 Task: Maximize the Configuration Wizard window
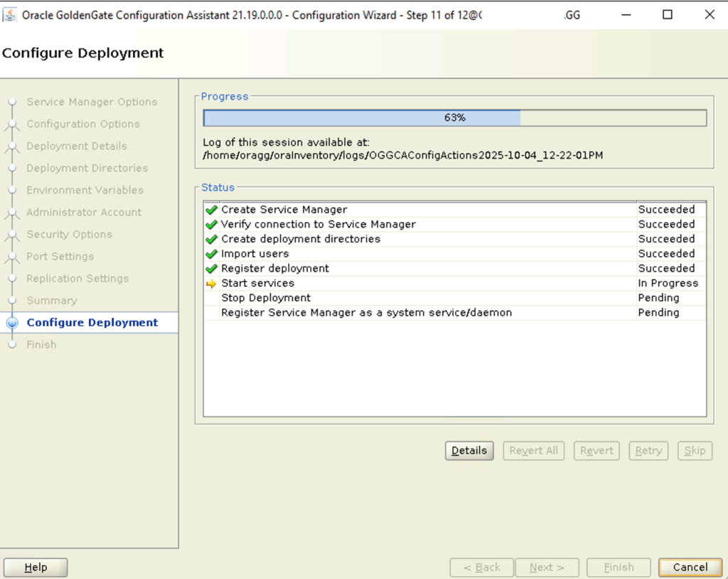667,15
